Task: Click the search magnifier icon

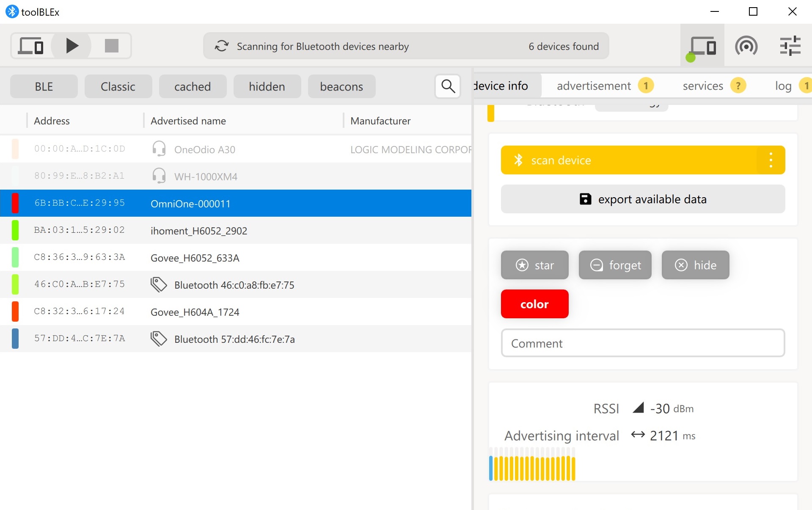Action: click(448, 86)
